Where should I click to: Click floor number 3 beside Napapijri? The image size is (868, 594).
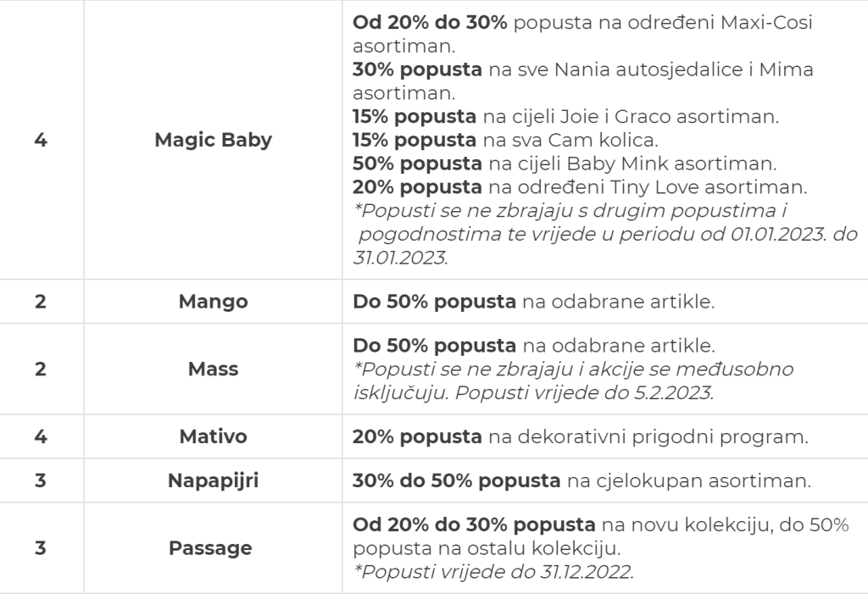(x=41, y=480)
